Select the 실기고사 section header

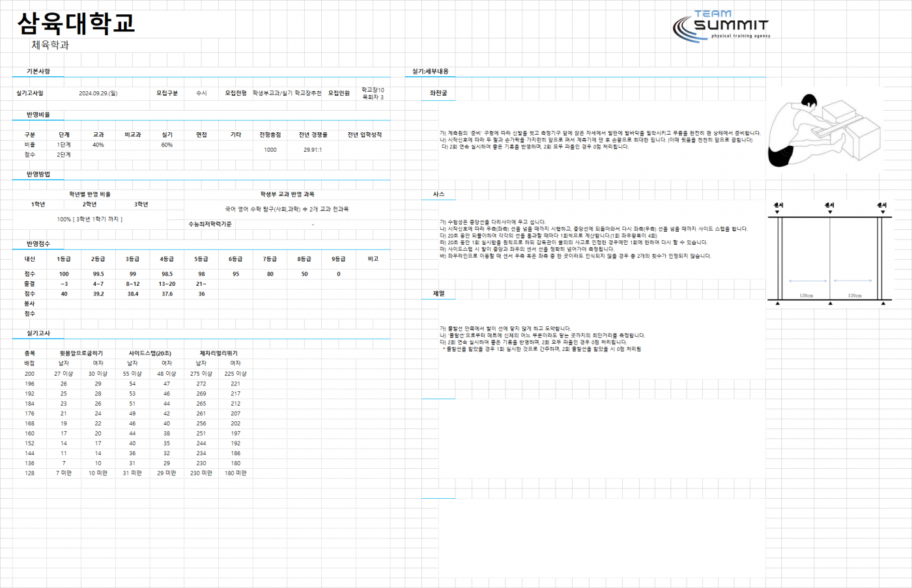(38, 333)
